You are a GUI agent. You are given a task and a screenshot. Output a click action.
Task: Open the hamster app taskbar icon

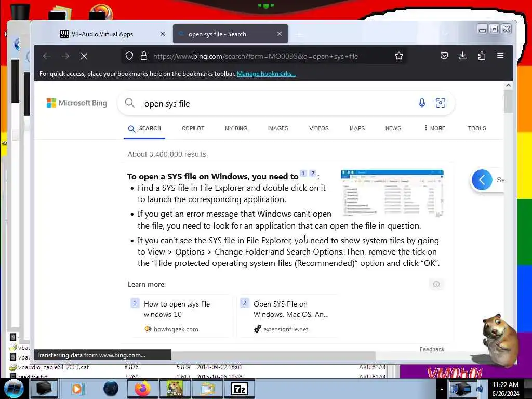(175, 389)
